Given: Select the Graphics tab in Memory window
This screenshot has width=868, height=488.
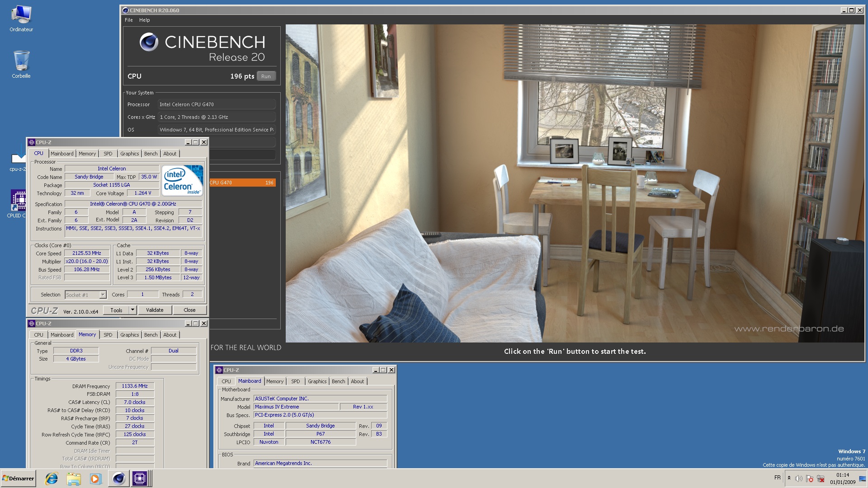Looking at the screenshot, I should point(129,335).
